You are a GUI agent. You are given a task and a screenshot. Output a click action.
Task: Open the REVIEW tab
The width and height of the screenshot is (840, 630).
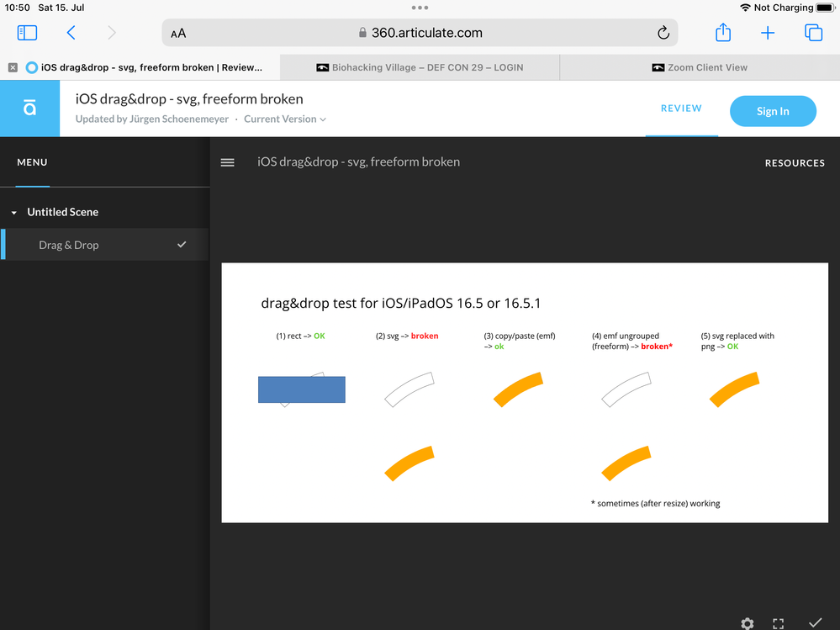click(x=681, y=109)
